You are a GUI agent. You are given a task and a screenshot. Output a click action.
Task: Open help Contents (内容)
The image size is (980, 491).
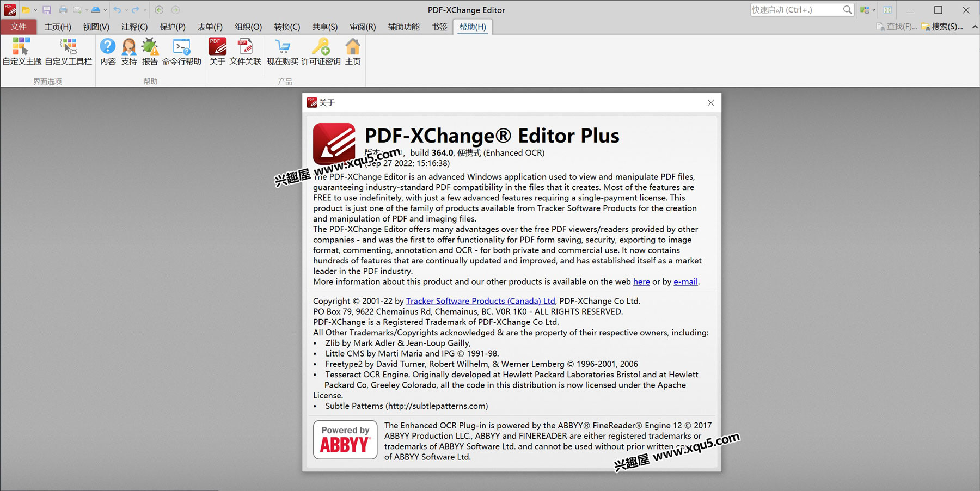click(108, 52)
